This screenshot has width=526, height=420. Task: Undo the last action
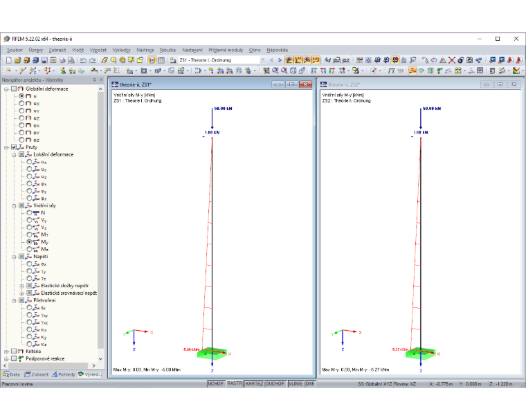pyautogui.click(x=83, y=60)
